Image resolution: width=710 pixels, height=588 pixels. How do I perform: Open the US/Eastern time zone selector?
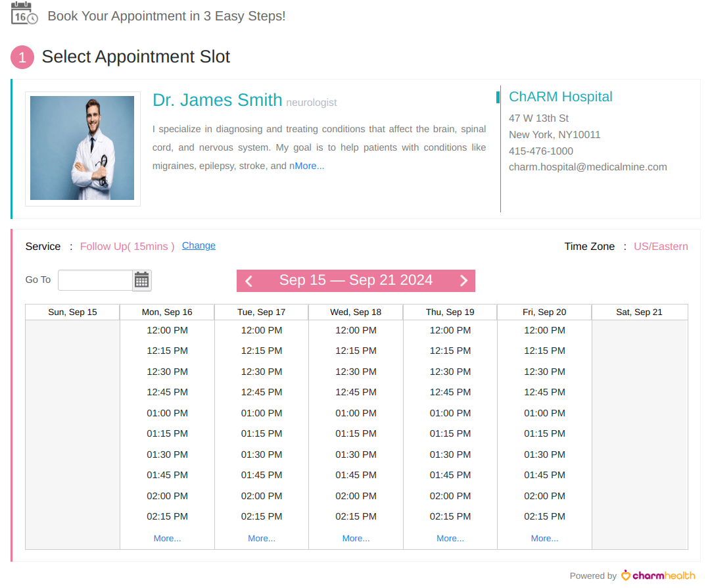click(661, 246)
